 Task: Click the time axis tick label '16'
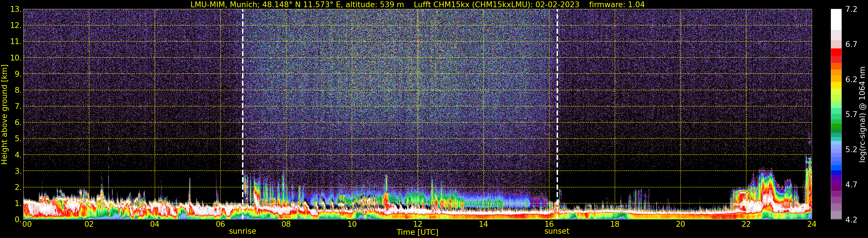pos(549,224)
